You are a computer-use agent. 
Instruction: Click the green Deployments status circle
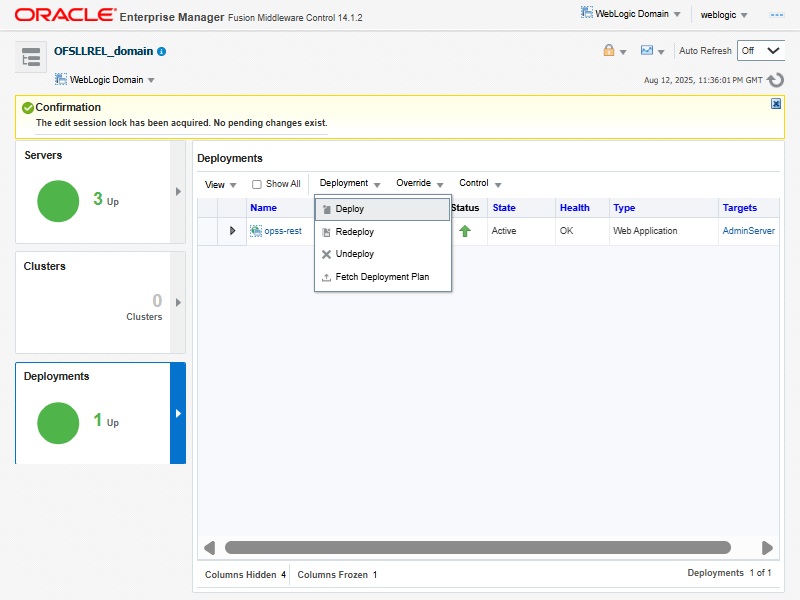tap(58, 423)
